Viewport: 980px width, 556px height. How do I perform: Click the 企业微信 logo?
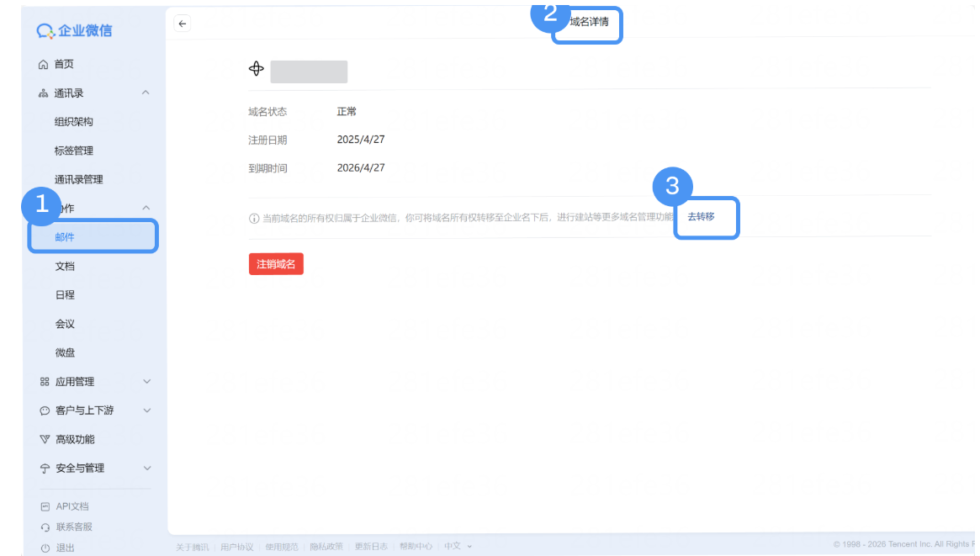(74, 30)
